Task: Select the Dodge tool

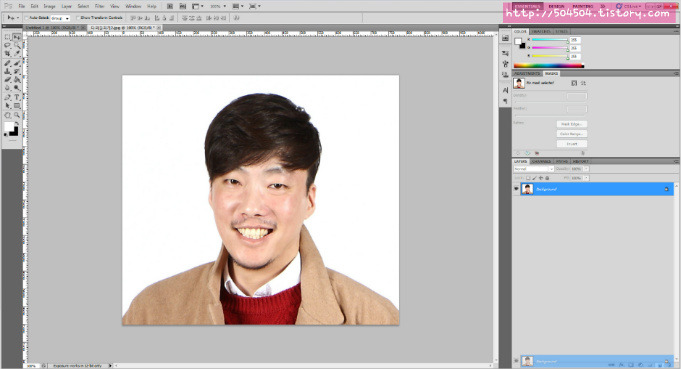Action: [17, 88]
